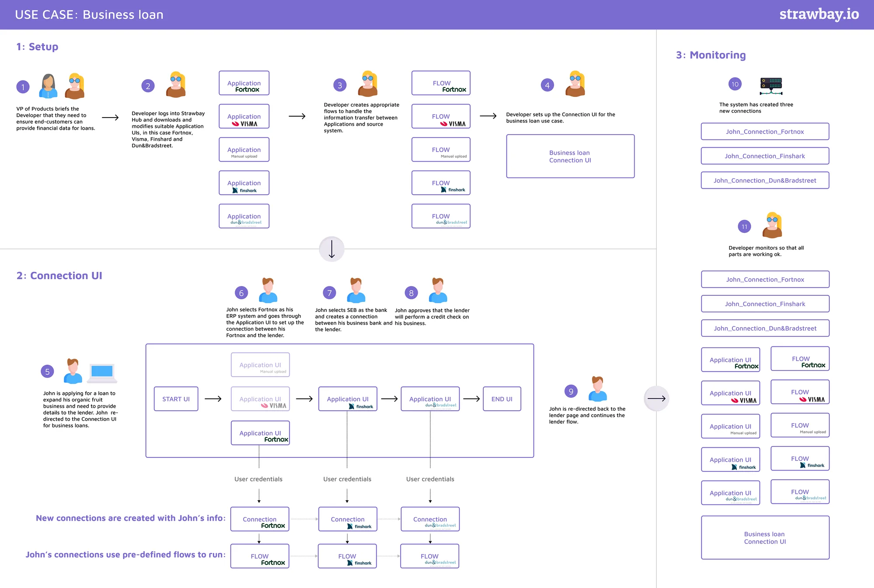Select John's avatar at step 5

(73, 371)
